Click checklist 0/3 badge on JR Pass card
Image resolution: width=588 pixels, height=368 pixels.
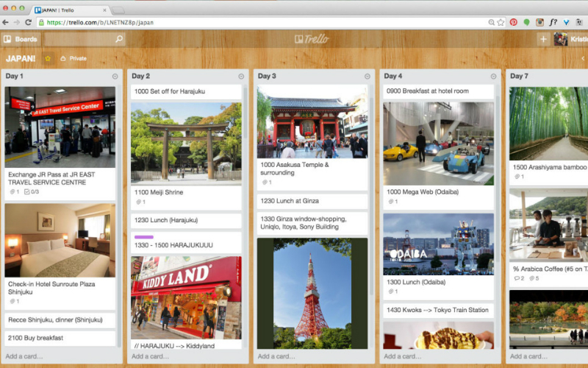click(x=32, y=192)
